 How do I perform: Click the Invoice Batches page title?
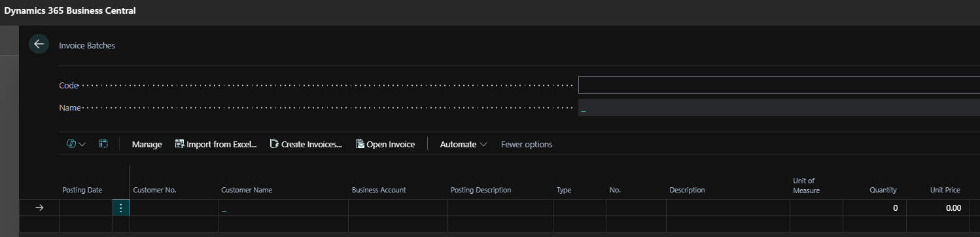87,46
